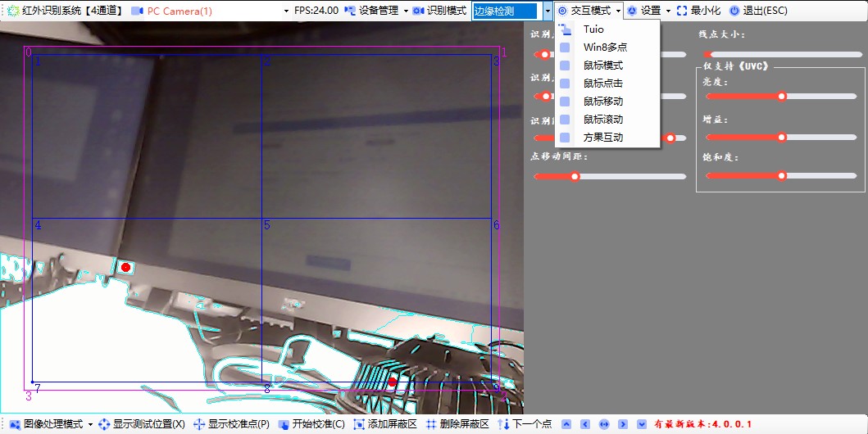This screenshot has width=868, height=434.
Task: Click the 亮度 brightness slider handle
Action: (782, 96)
